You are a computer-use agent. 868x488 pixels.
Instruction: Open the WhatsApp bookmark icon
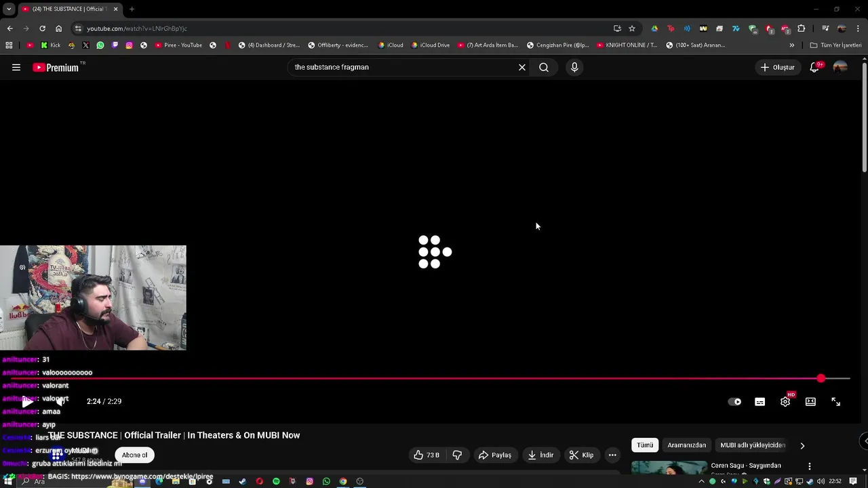point(100,45)
